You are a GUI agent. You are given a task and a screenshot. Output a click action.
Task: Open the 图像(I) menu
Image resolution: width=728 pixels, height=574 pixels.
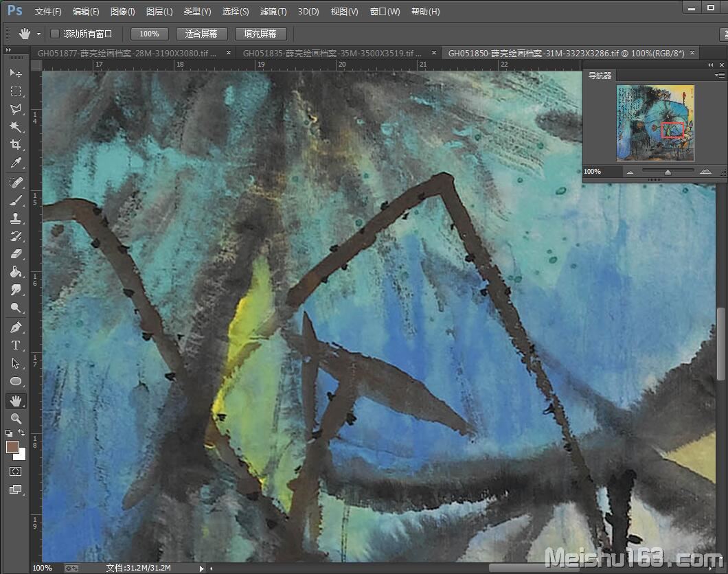point(122,12)
